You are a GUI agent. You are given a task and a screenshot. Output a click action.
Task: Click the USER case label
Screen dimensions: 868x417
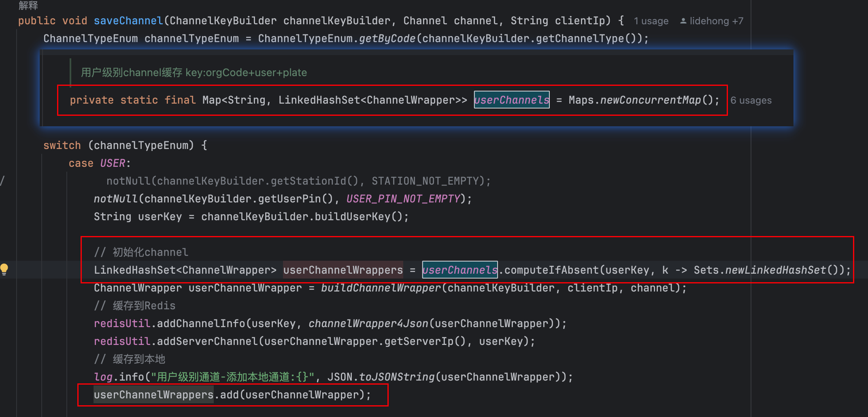(x=113, y=163)
